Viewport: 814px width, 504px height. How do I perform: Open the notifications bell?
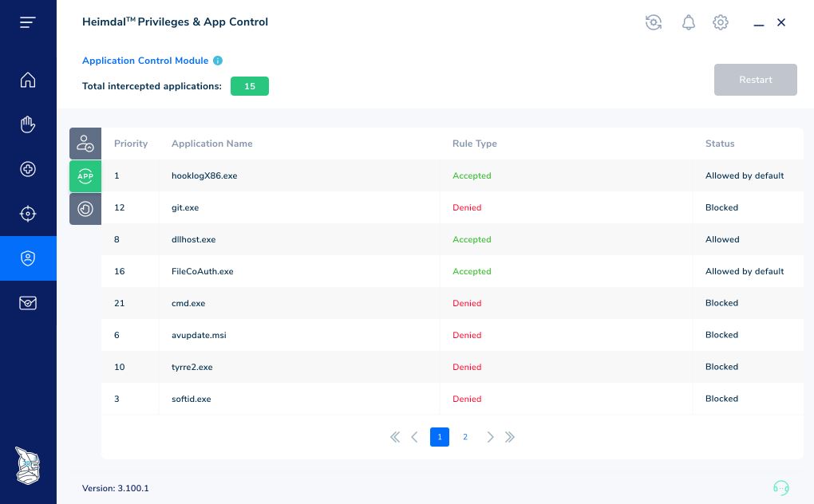pos(689,22)
